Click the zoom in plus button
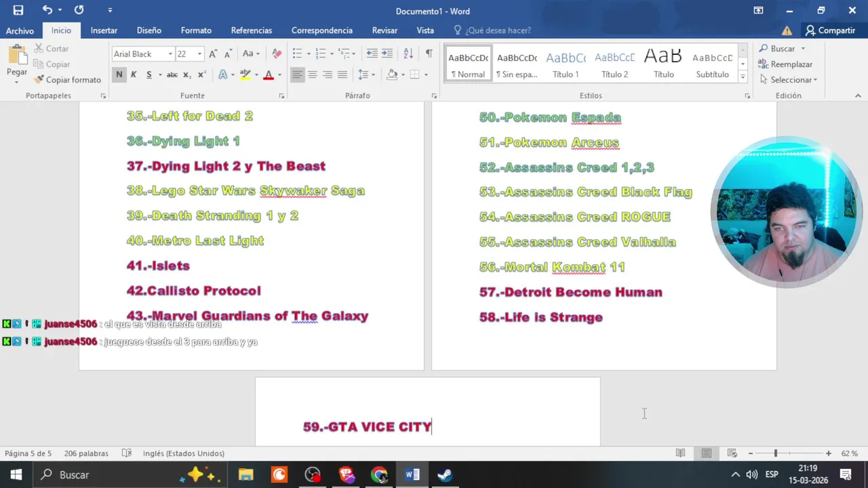Screen dimensions: 868x488 tap(828, 453)
